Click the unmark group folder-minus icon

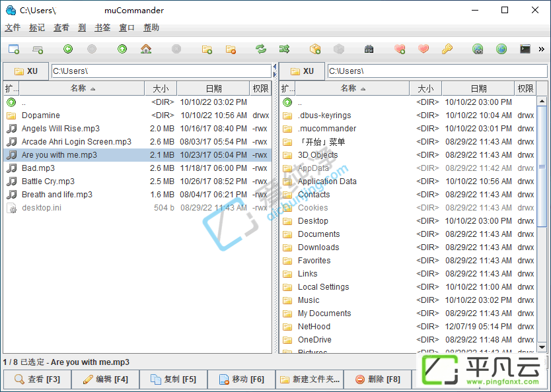tap(231, 49)
